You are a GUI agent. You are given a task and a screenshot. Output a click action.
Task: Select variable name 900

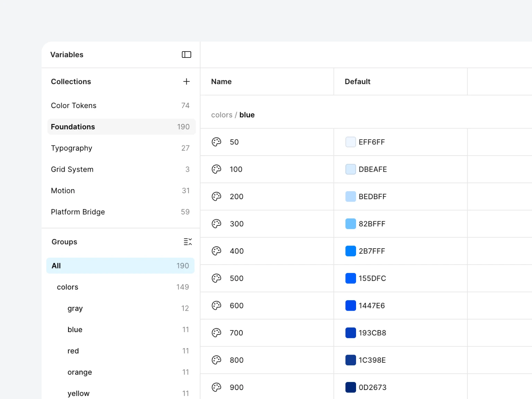(x=237, y=388)
